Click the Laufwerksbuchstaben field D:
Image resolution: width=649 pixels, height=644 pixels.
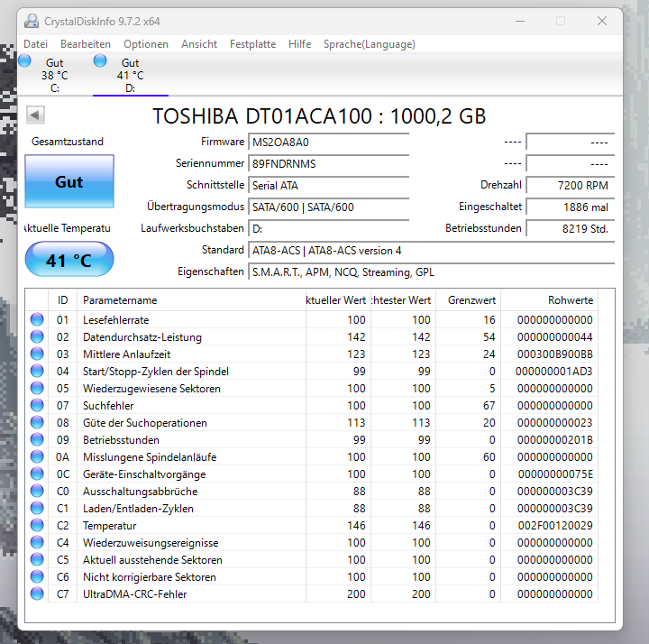329,228
